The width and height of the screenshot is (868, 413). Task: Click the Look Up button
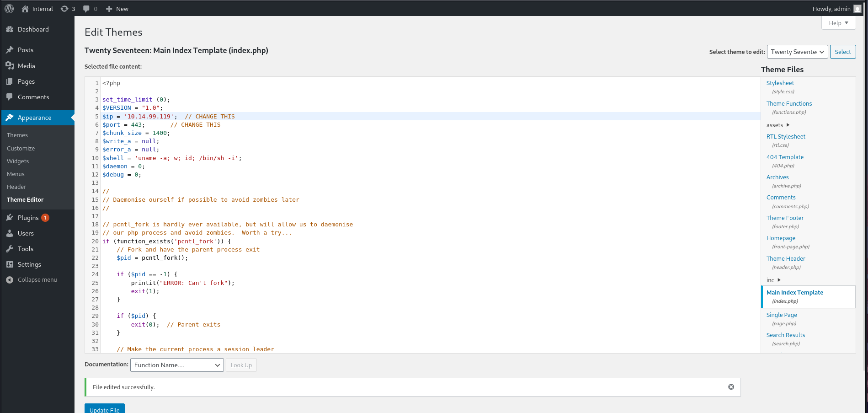241,365
